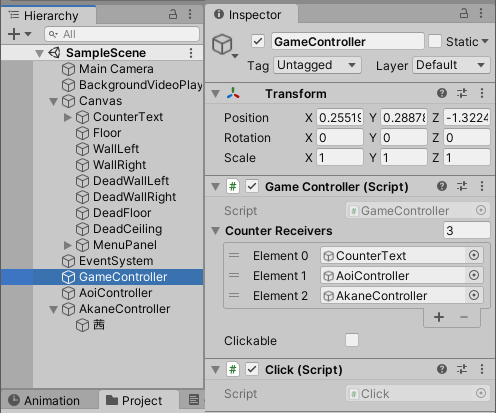
Task: Switch to the Hierarchy tab
Action: coord(49,15)
